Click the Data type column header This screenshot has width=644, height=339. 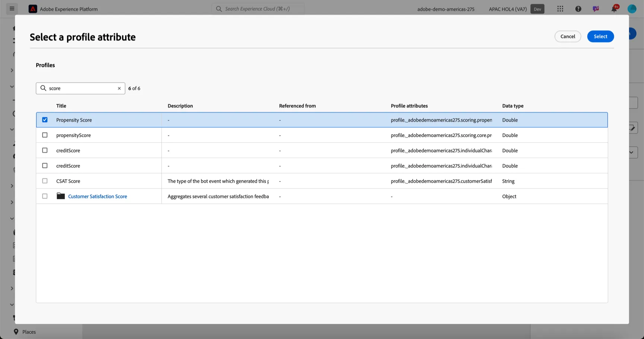click(x=513, y=106)
